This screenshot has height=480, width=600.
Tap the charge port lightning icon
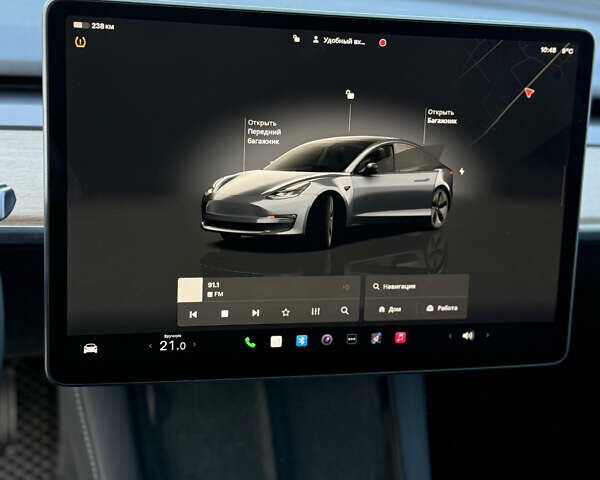(x=461, y=171)
